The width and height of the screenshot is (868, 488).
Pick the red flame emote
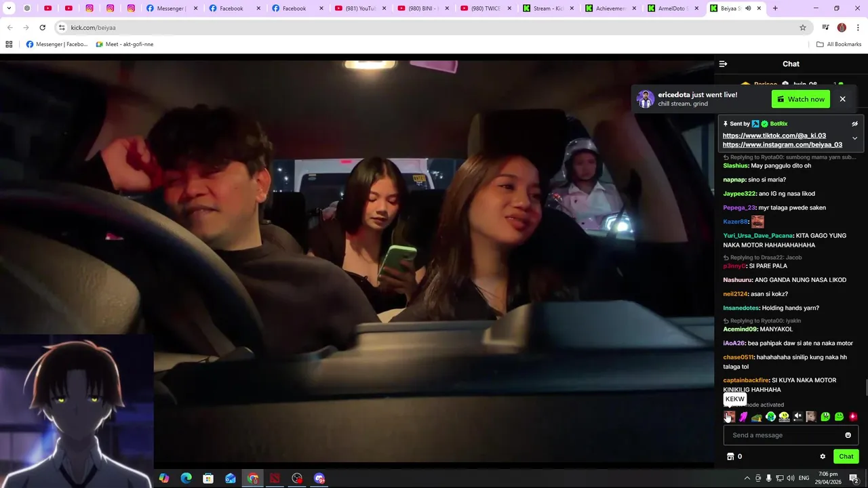(853, 417)
